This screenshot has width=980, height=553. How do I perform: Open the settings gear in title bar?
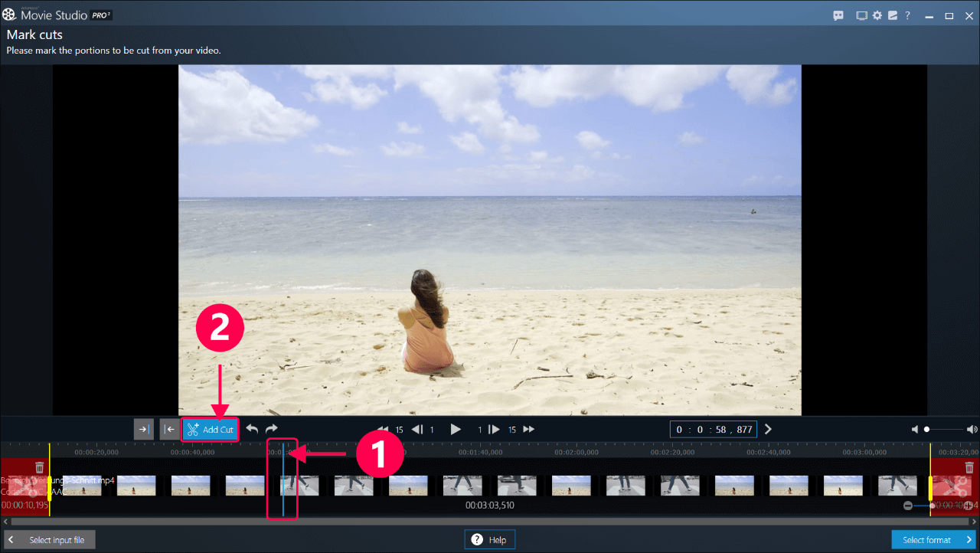tap(877, 15)
